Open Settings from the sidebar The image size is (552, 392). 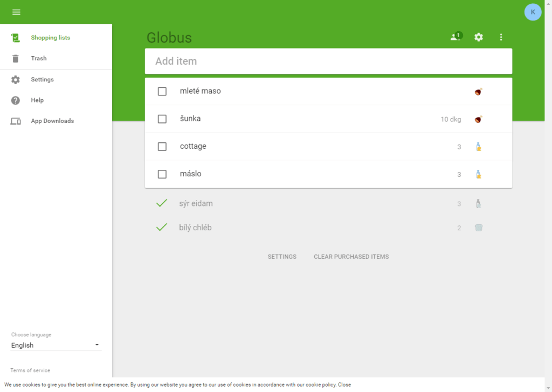pyautogui.click(x=42, y=80)
